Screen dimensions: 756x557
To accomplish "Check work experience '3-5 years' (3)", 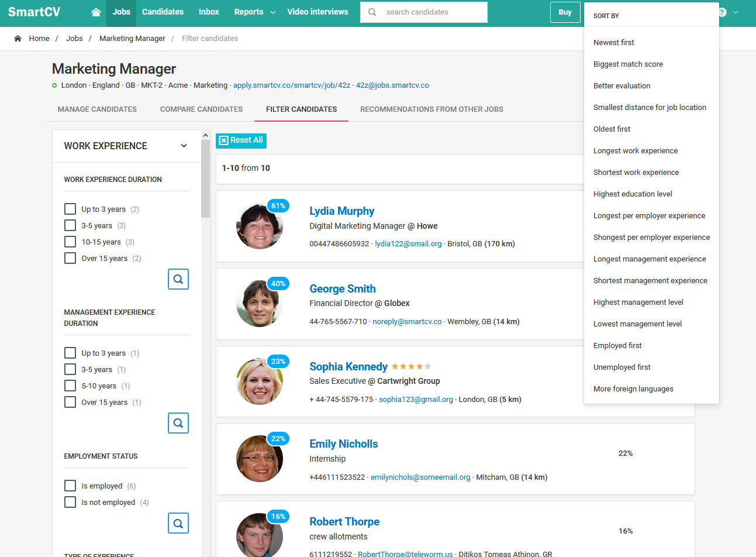I will coord(70,225).
